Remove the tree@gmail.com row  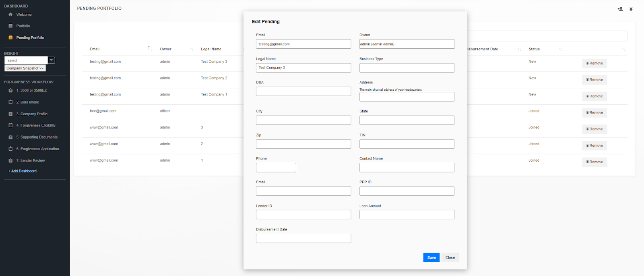click(594, 113)
